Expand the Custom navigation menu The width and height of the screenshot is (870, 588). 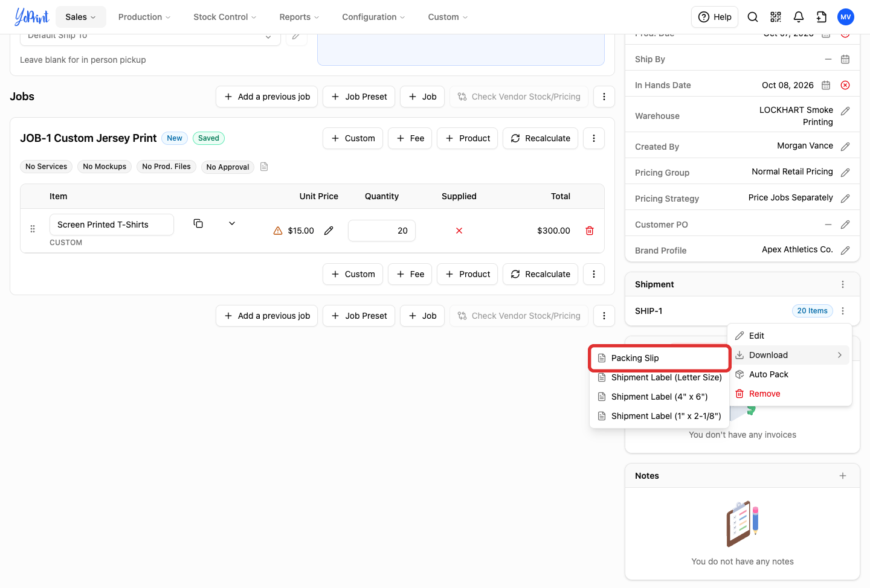click(x=448, y=17)
